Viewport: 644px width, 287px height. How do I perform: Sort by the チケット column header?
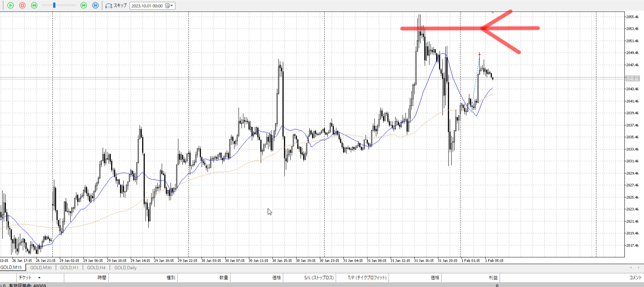(x=25, y=277)
